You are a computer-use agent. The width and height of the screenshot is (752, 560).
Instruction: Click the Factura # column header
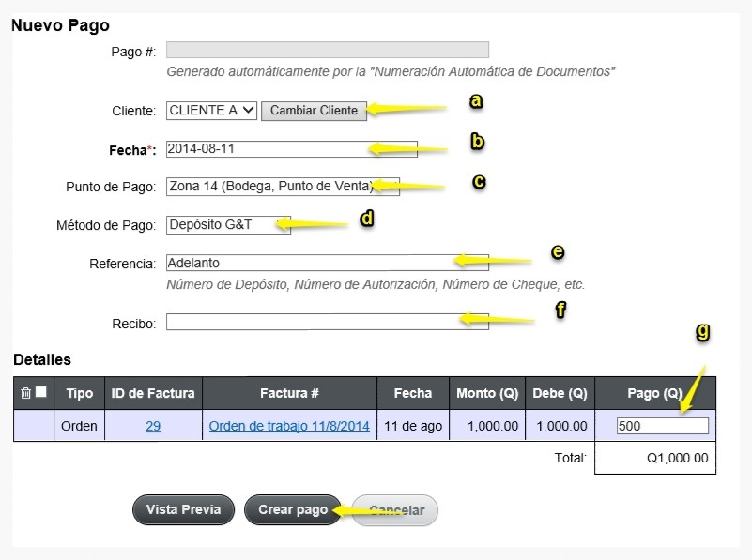[290, 393]
